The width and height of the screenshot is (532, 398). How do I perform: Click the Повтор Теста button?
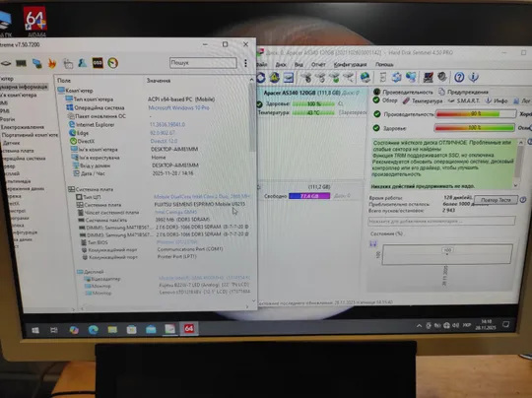tap(496, 200)
